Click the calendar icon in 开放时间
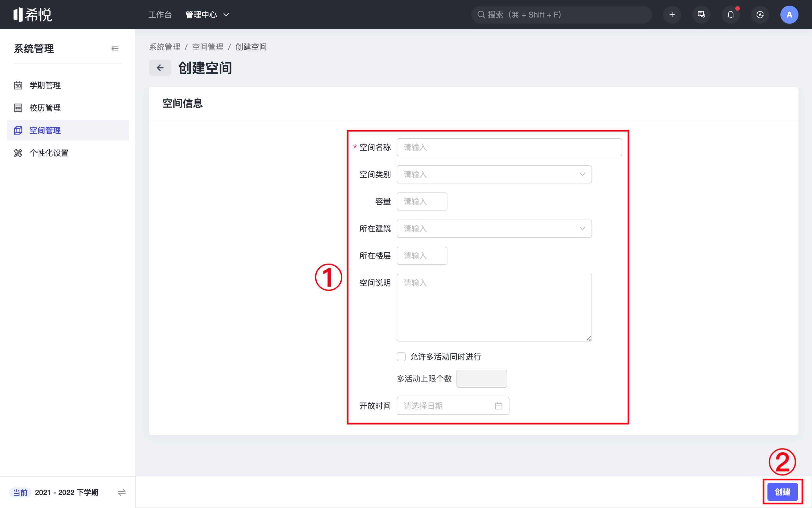This screenshot has height=508, width=812. [x=498, y=406]
